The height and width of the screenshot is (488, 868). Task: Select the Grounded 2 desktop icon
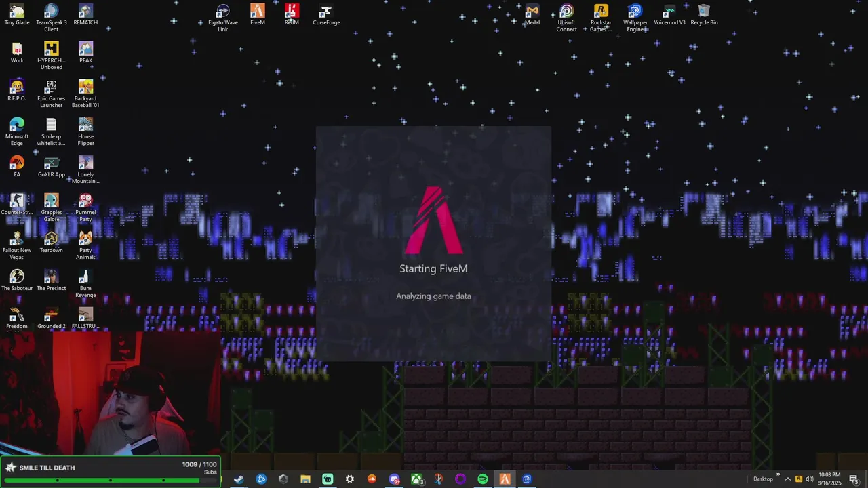pos(51,319)
